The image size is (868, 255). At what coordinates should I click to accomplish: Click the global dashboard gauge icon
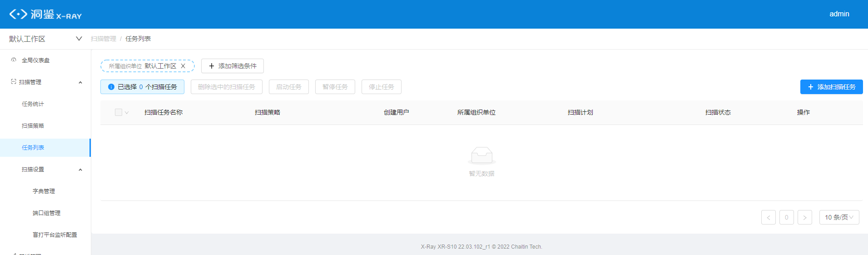pyautogui.click(x=14, y=60)
